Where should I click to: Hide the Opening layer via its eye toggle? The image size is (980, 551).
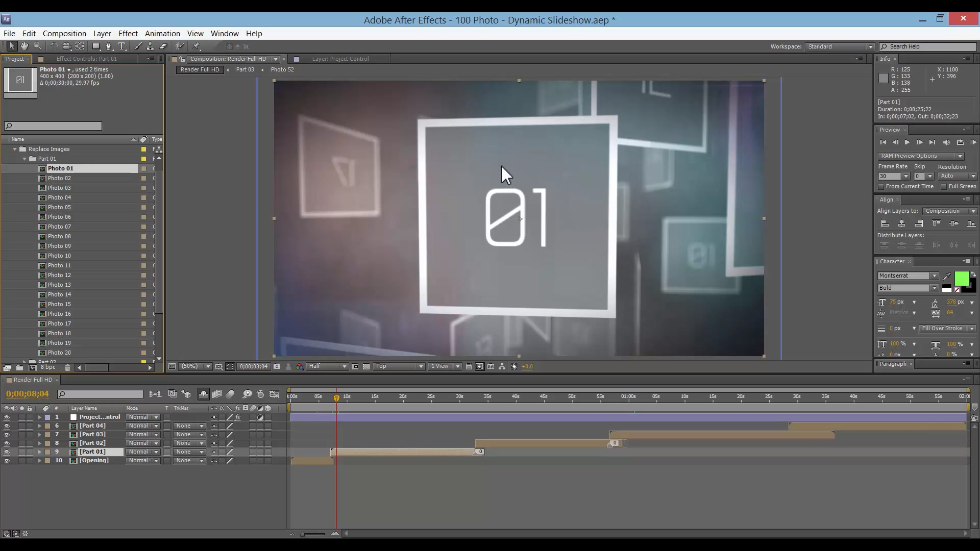(7, 461)
